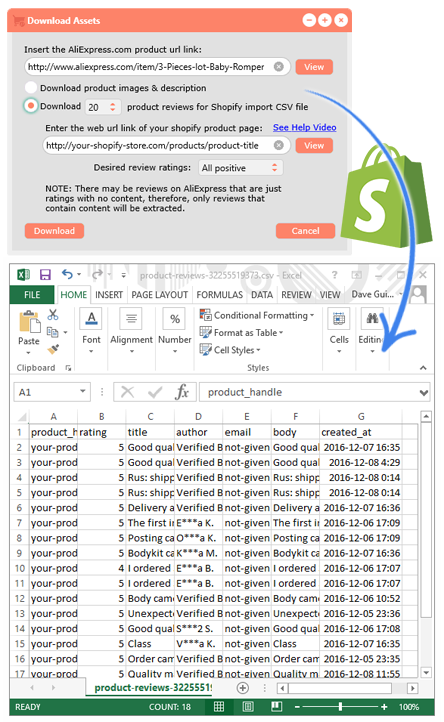Open the Undo history dropdown arrow
Screen dimensions: 444x722
coord(79,274)
